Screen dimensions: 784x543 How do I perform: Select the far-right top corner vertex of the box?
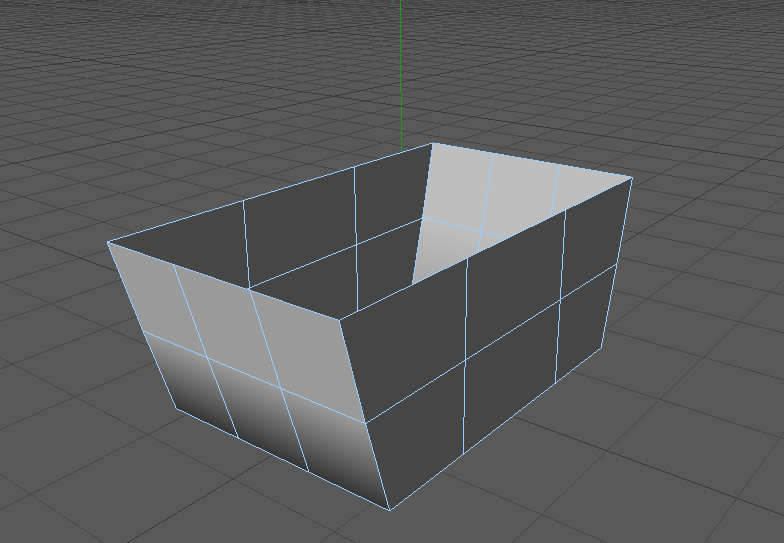pyautogui.click(x=632, y=178)
